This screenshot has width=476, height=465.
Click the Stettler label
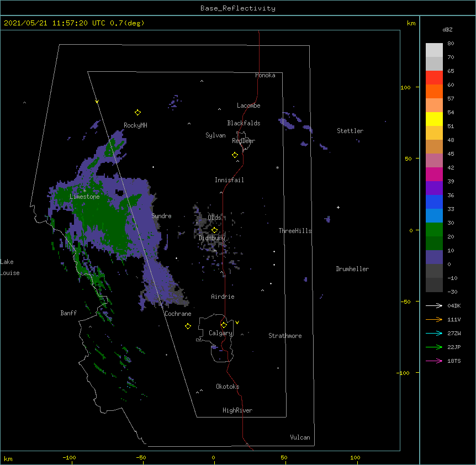click(350, 131)
